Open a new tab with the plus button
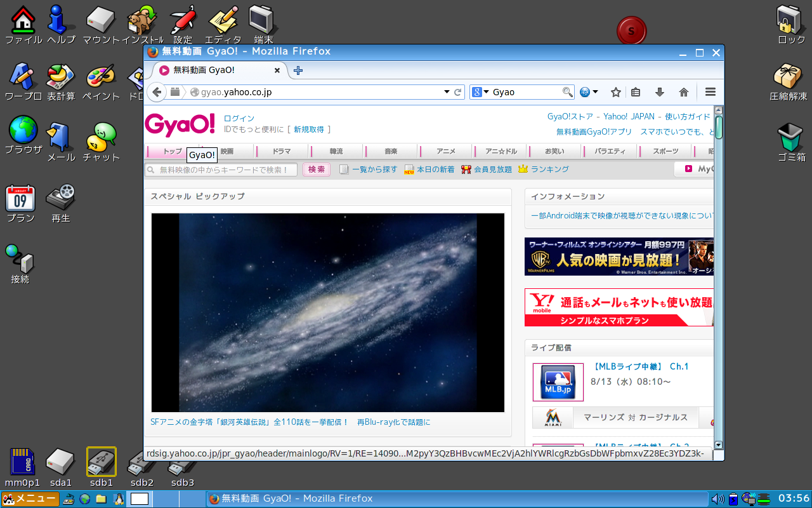Screen dimensions: 812x508 coord(298,70)
